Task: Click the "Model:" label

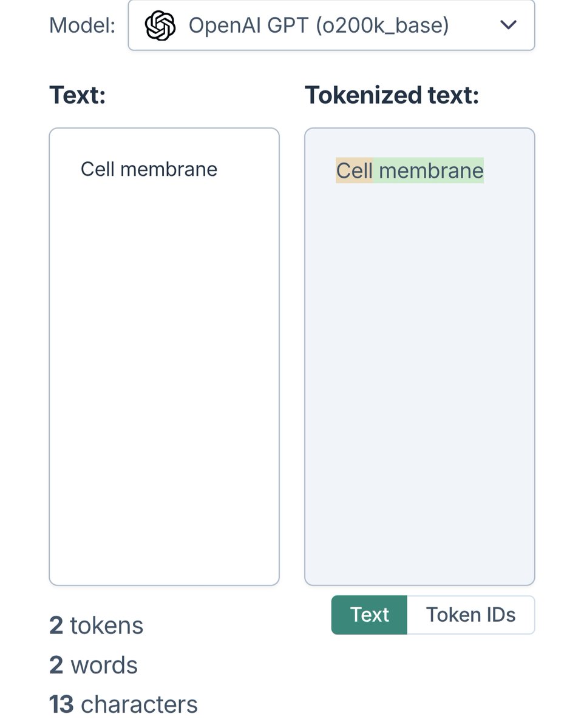Action: tap(82, 25)
